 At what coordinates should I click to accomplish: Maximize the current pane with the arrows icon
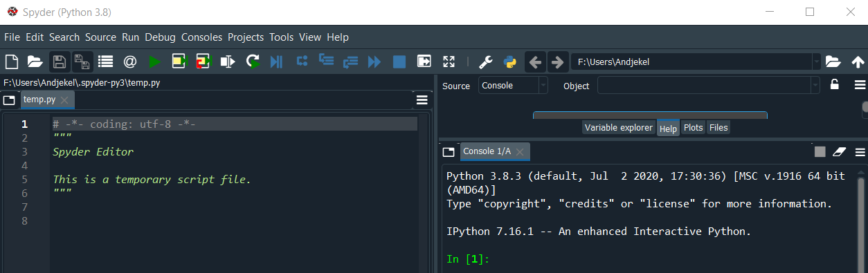point(449,62)
